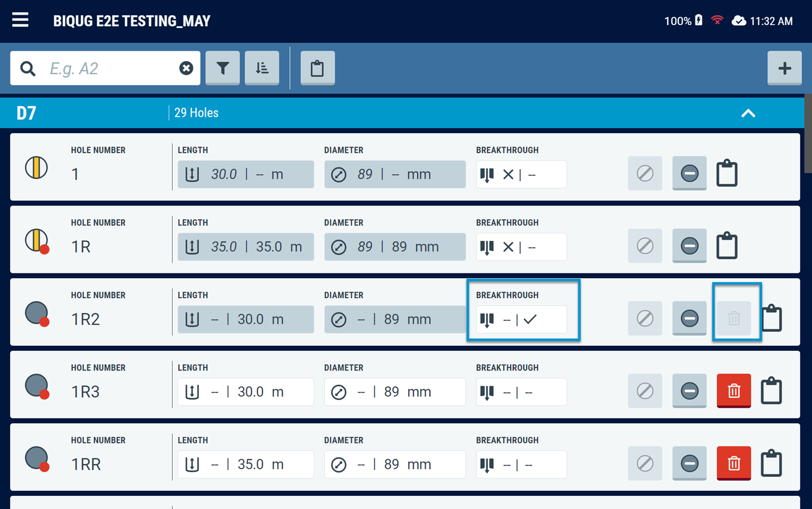Click hole number 1R2 label
The width and height of the screenshot is (812, 509).
point(85,319)
